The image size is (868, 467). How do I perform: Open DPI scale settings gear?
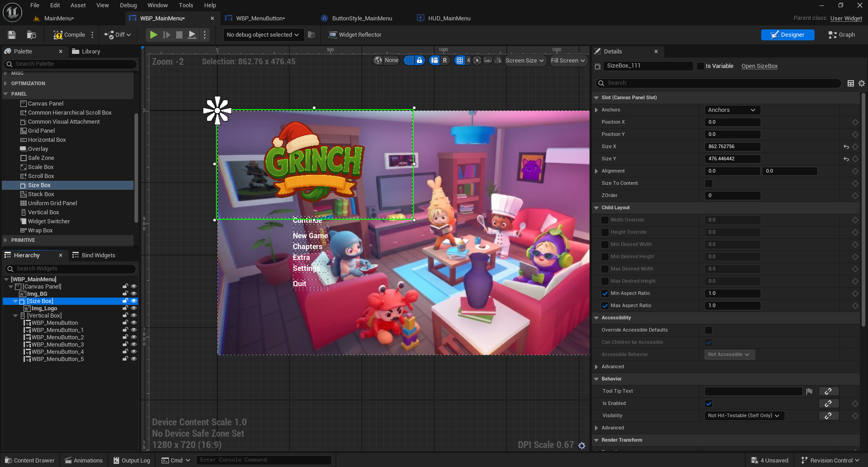point(582,446)
